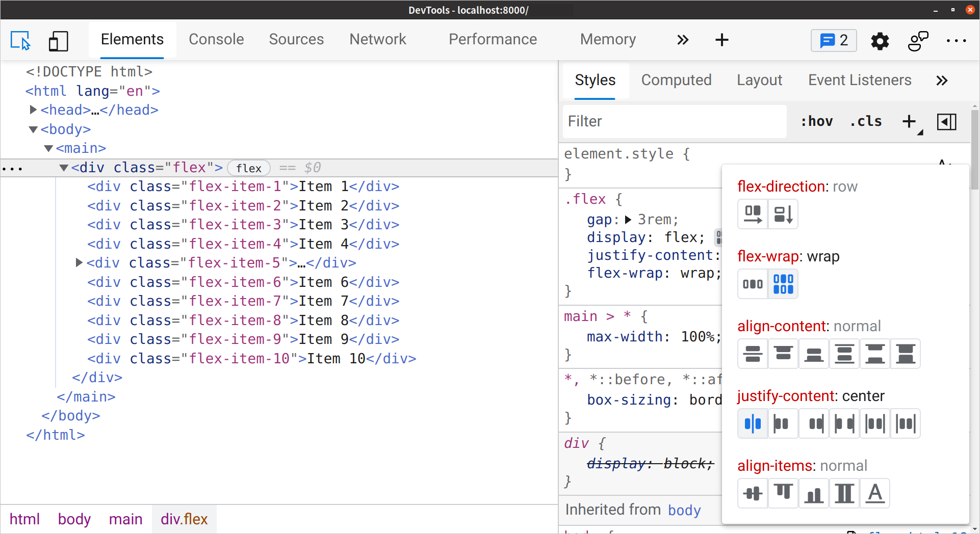The image size is (980, 534).
Task: Select justify-content space-between icon
Action: 844,423
